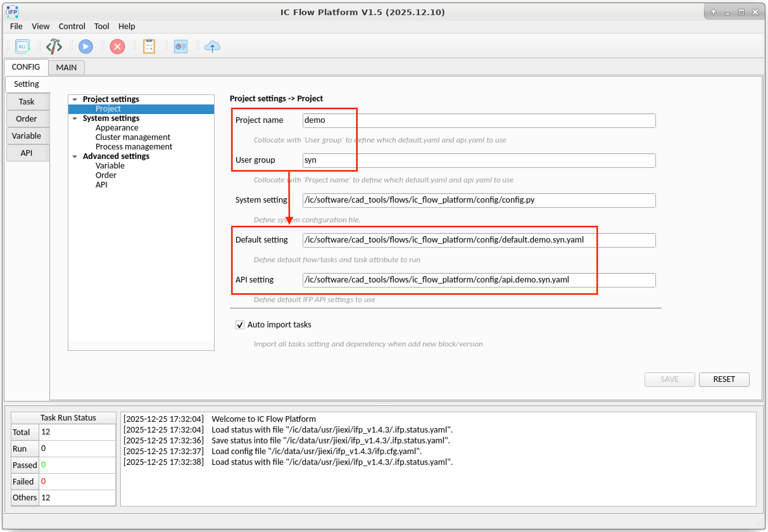Screen dimensions: 768x532
Task: Open the API side tab
Action: (x=27, y=153)
